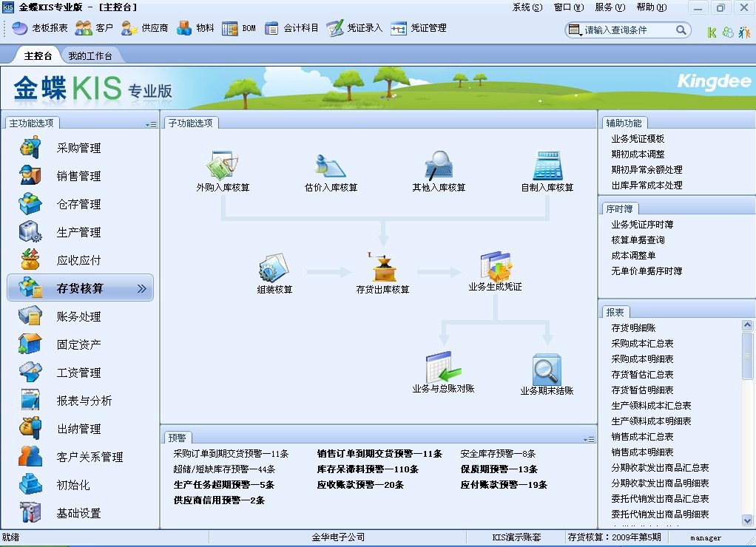Expand the 存货核算 chevron arrow
The height and width of the screenshot is (547, 756).
coord(142,288)
